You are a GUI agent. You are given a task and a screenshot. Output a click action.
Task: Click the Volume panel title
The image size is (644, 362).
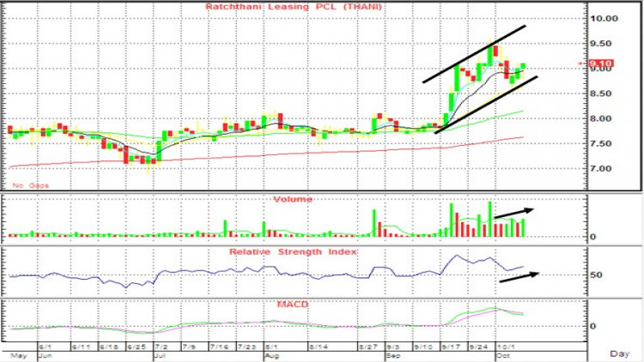[x=293, y=200]
